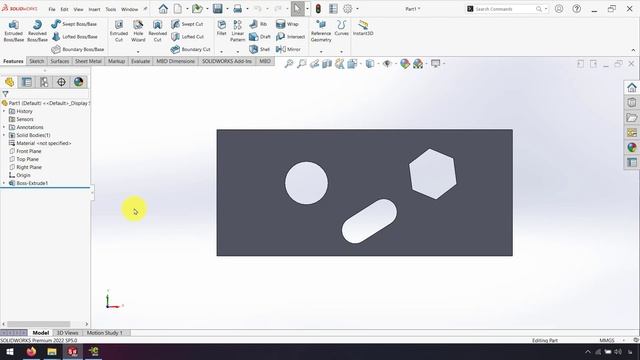This screenshot has width=640, height=360.
Task: Click the Zoom to Area icon
Action: [x=302, y=64]
